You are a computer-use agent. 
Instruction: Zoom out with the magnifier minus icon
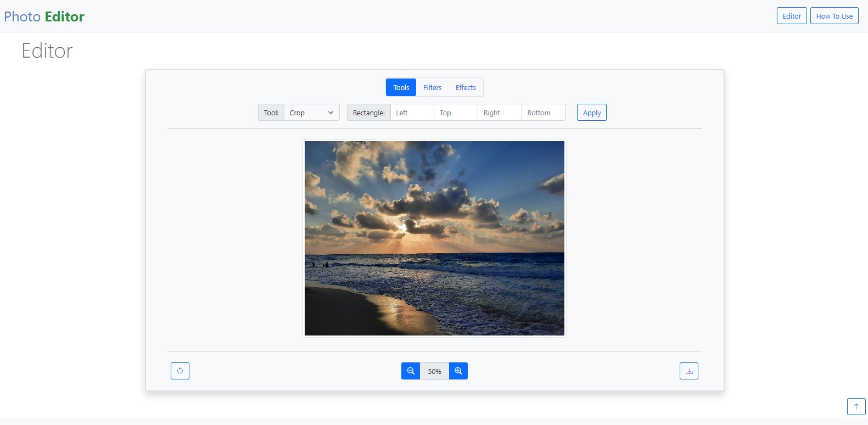pos(411,371)
